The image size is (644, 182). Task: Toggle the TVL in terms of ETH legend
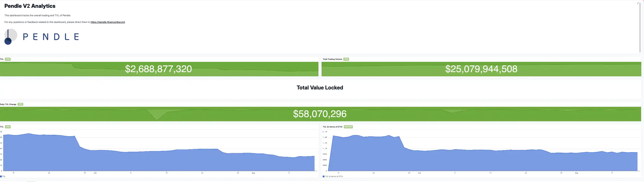334,176
